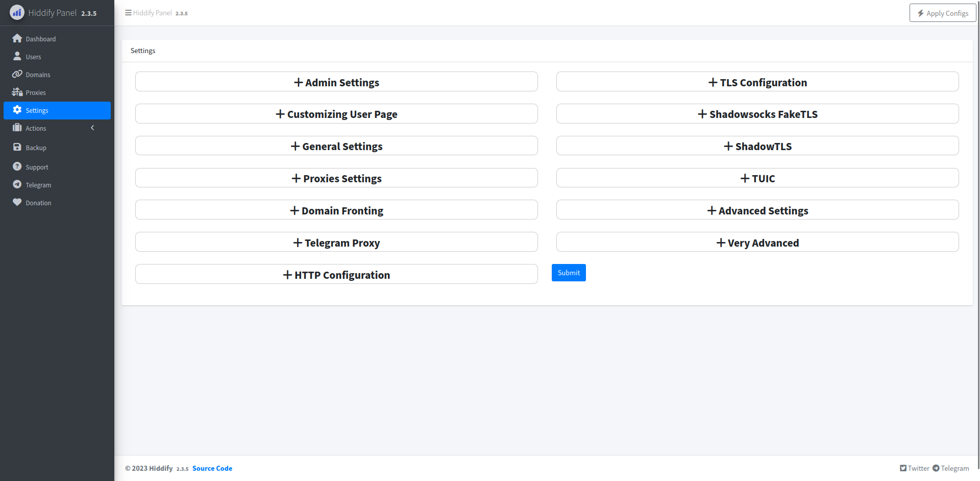Click the Backup sidebar icon

click(x=17, y=147)
